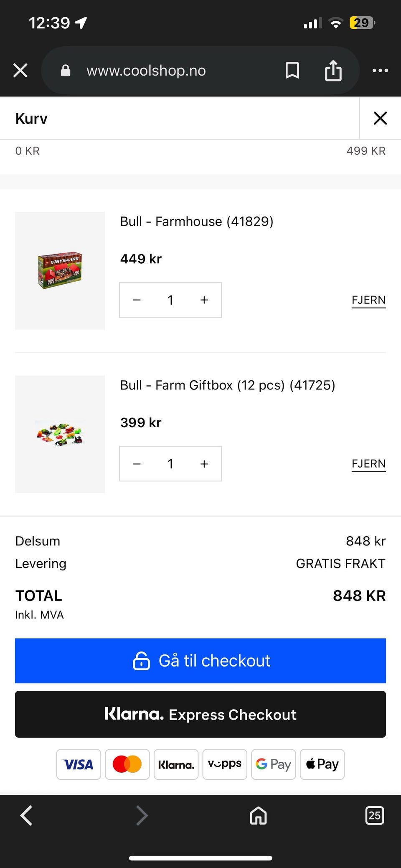Viewport: 401px width, 868px height.
Task: Go back with browser back arrow
Action: click(x=26, y=815)
